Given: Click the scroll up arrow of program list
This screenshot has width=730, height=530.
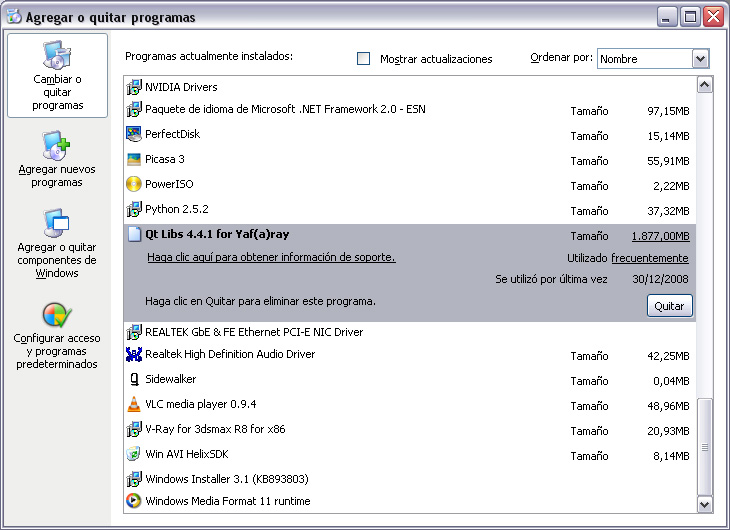Looking at the screenshot, I should point(704,86).
